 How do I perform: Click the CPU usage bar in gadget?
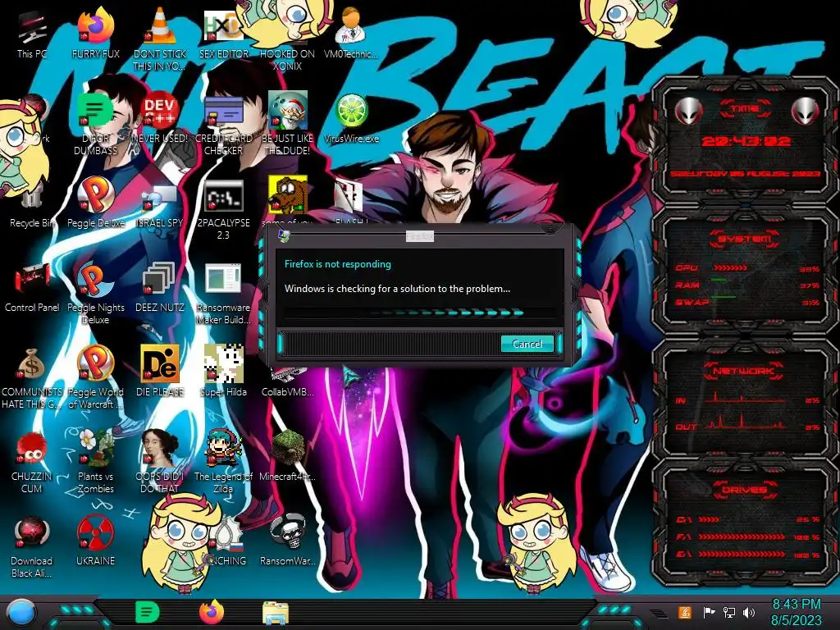[729, 268]
